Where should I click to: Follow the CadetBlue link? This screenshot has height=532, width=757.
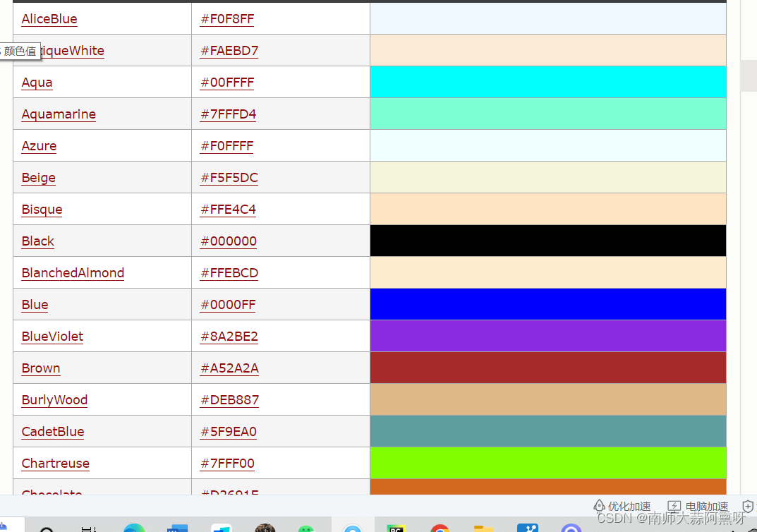53,432
